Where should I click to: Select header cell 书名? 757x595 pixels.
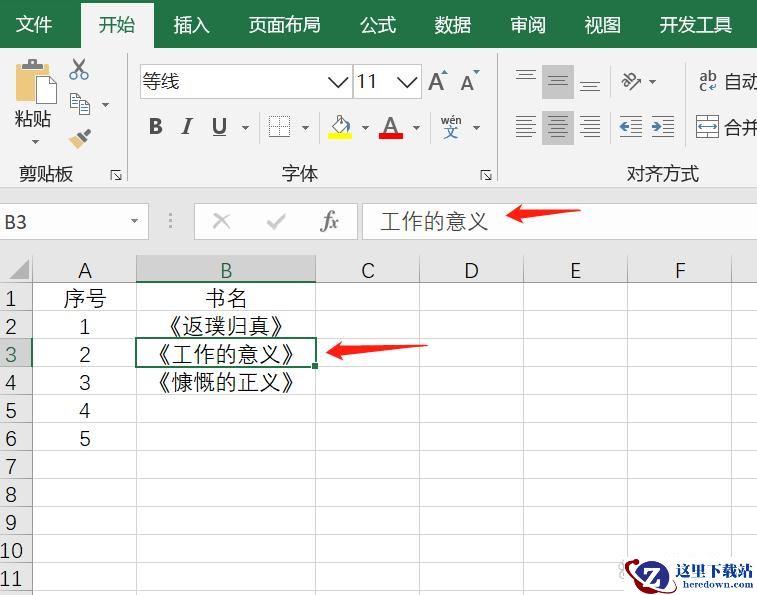click(x=226, y=298)
